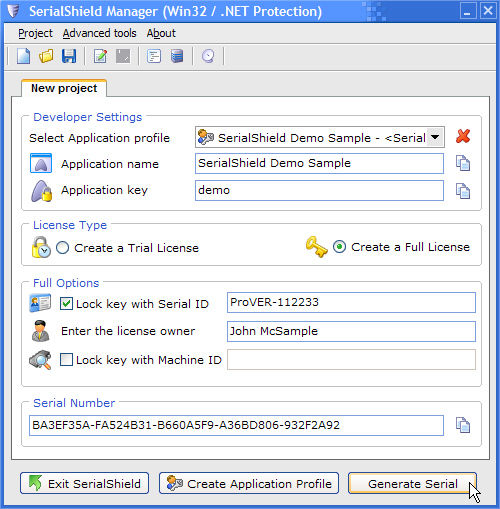Screen dimensions: 500x509
Task: Click the Application name input field
Action: (x=319, y=163)
